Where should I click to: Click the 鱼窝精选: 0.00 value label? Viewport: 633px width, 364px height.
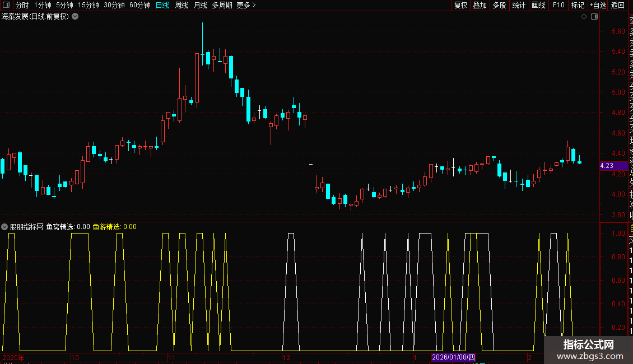[68, 227]
